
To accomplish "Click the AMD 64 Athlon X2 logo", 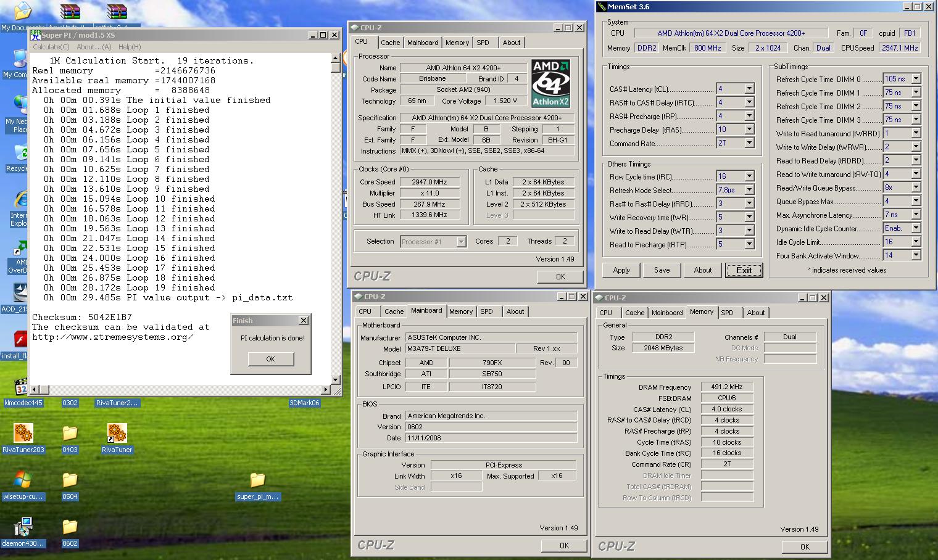I will coord(550,83).
